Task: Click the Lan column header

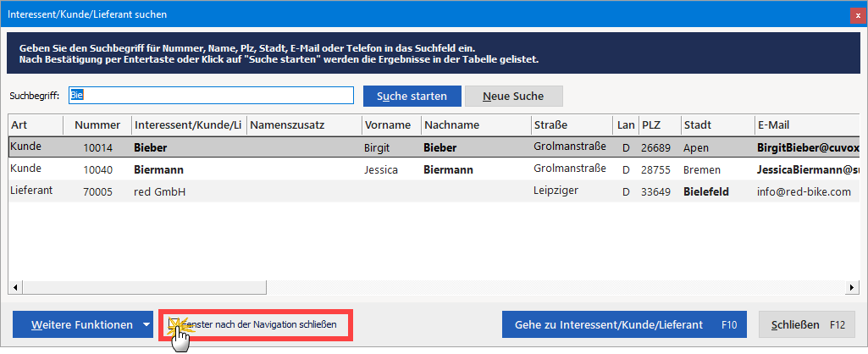Action: tap(626, 125)
